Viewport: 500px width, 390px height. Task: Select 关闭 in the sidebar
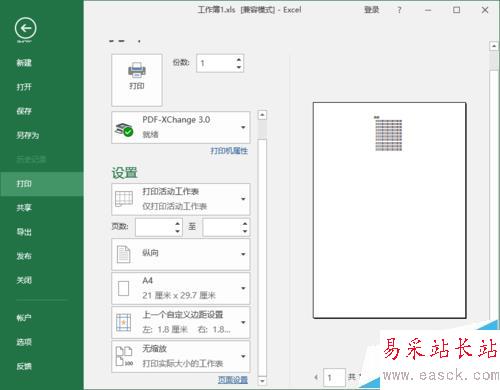click(24, 280)
